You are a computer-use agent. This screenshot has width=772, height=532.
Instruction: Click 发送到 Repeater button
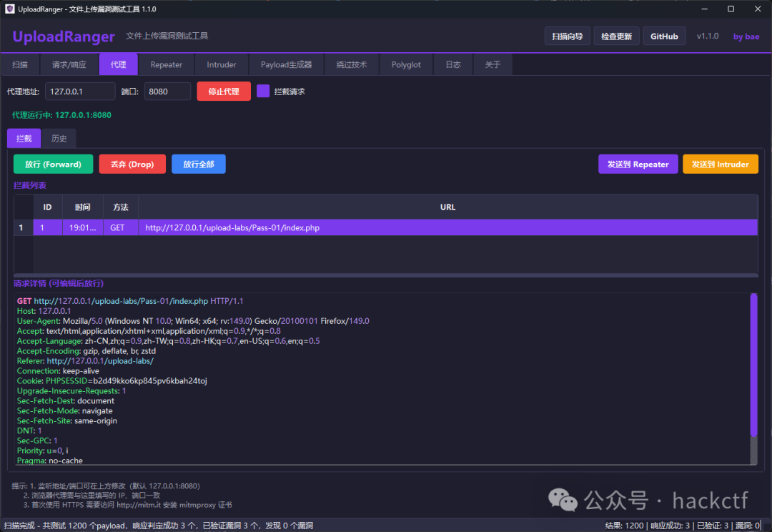(x=638, y=164)
